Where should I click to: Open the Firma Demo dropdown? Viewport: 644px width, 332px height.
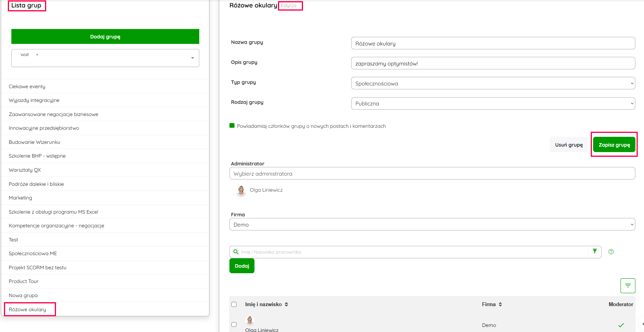[x=432, y=225]
